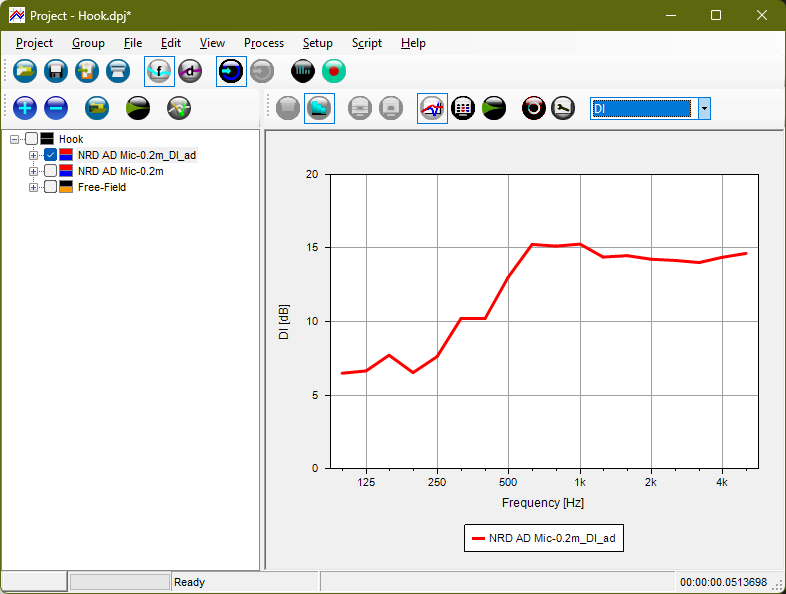Click the blue minus remove icon
Viewport: 786px width, 594px height.
tap(56, 108)
